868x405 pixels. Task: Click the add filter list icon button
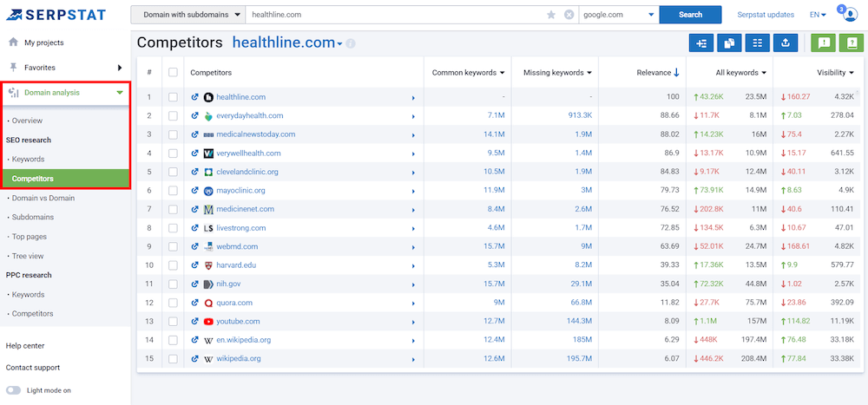701,43
